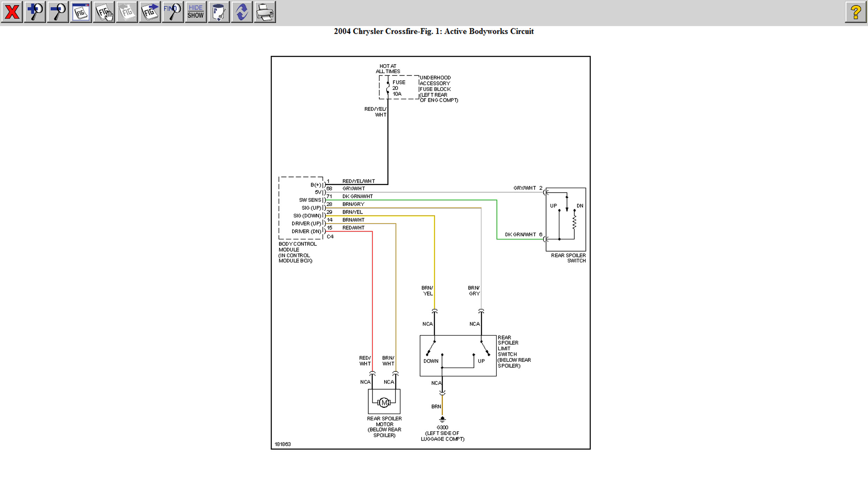The image size is (868, 479).
Task: Click the red X close figure icon
Action: (x=12, y=12)
